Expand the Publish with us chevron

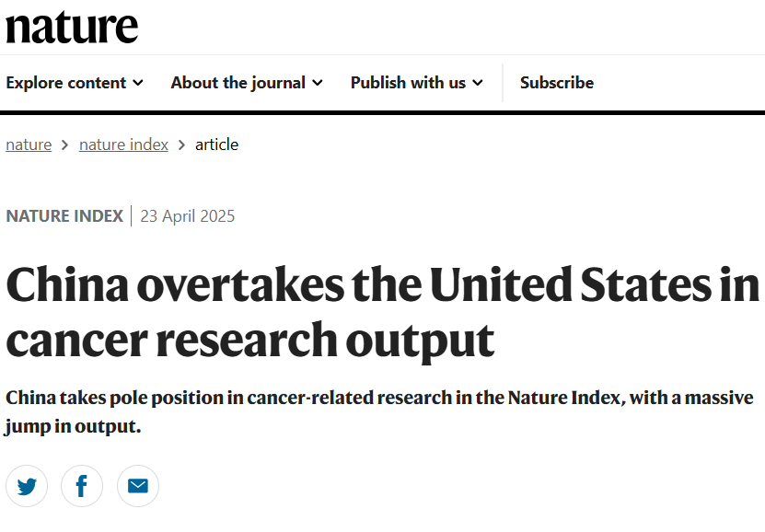pos(478,83)
